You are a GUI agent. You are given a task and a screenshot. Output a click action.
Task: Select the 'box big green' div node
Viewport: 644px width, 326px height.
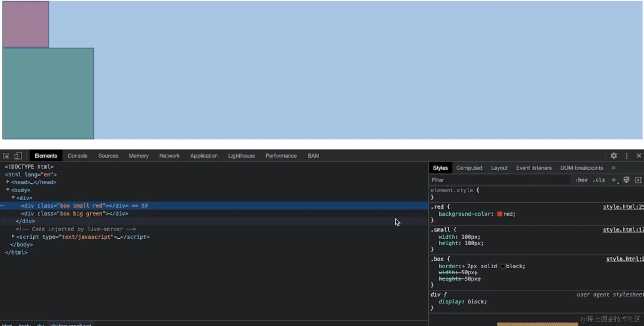click(214, 214)
